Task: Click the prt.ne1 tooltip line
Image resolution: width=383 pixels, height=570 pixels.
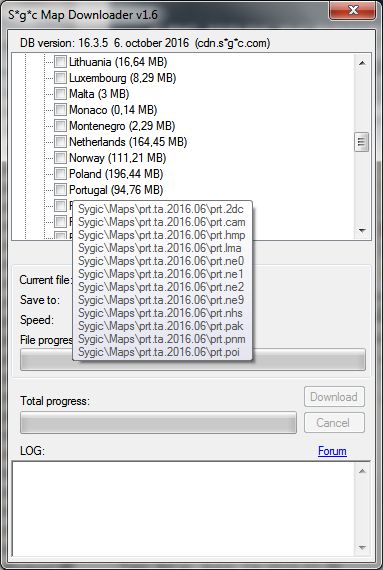Action: (x=161, y=274)
